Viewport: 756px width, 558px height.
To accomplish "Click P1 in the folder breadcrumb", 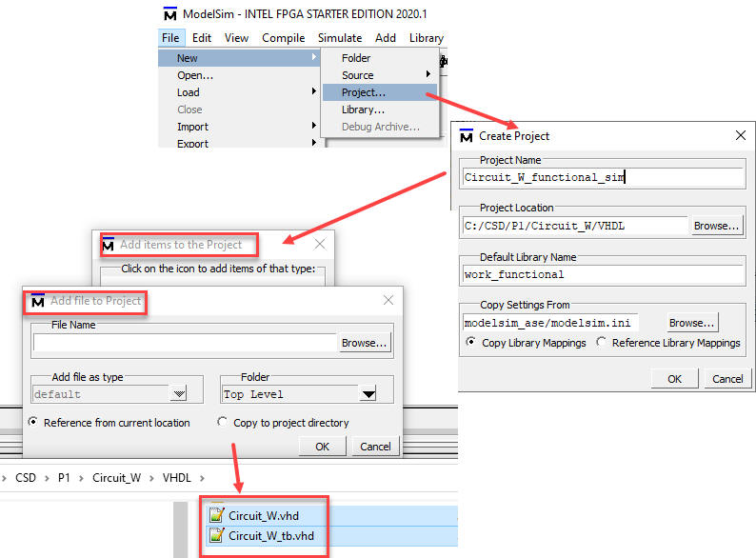I will tap(64, 478).
